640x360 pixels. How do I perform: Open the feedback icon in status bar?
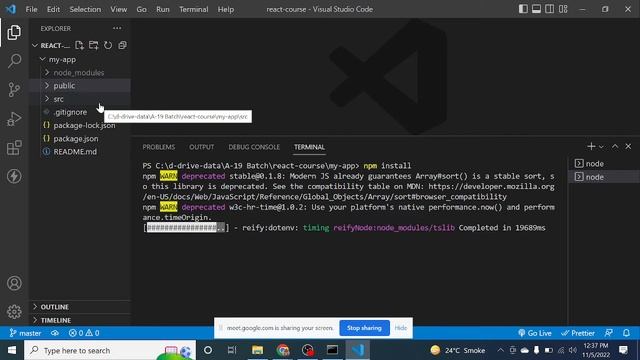(x=609, y=333)
